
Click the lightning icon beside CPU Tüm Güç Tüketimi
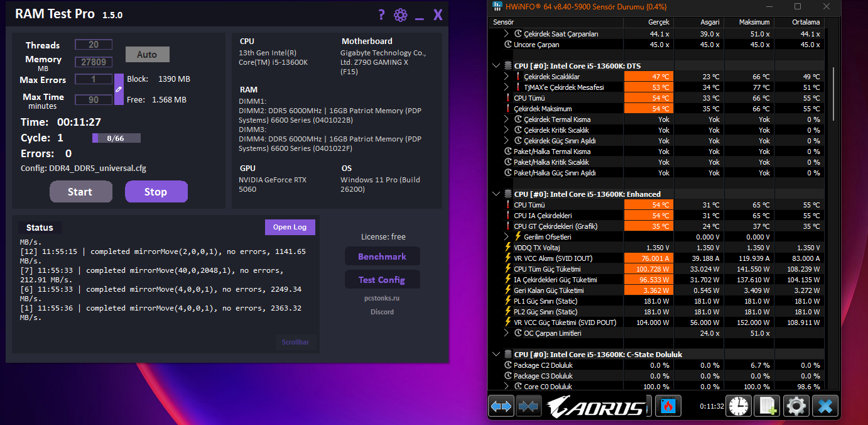(x=508, y=269)
